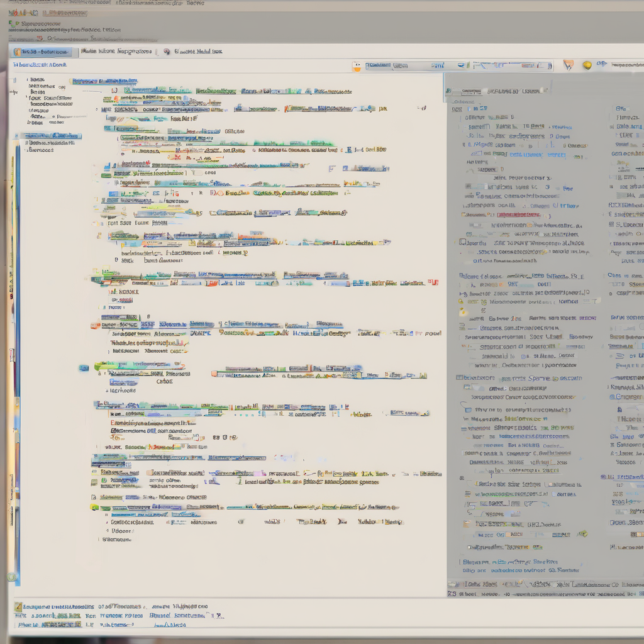Click the orange face icon in toolbar
644x644 pixels.
[357, 67]
